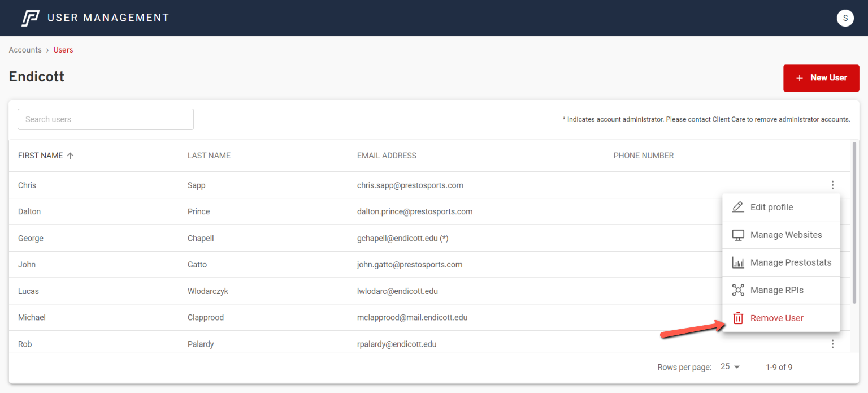Go to Accounts breadcrumb link

pyautogui.click(x=25, y=50)
